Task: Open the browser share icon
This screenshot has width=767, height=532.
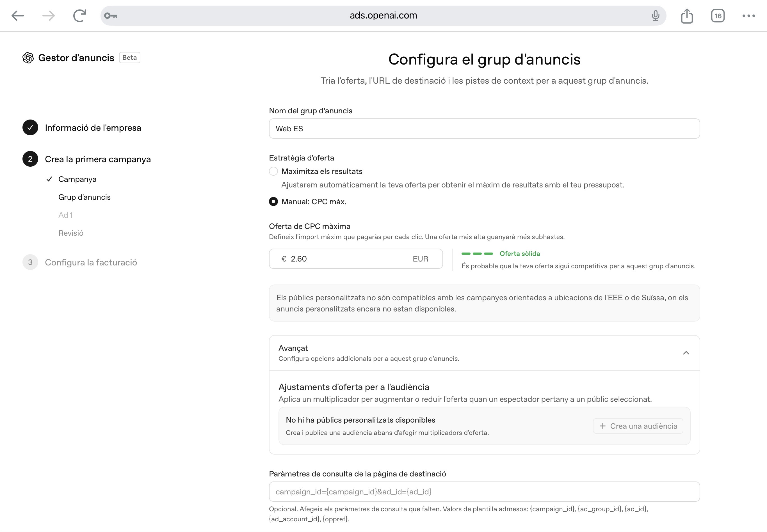Action: click(x=687, y=16)
